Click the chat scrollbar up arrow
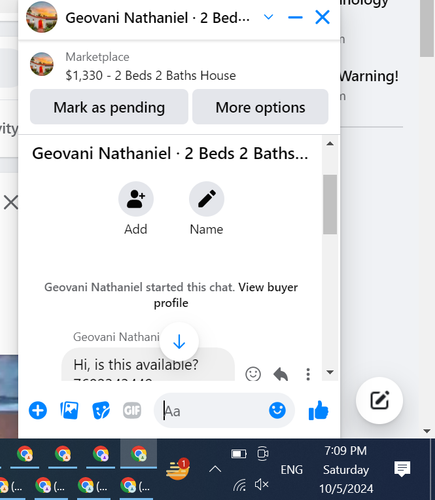This screenshot has width=435, height=500. click(330, 144)
